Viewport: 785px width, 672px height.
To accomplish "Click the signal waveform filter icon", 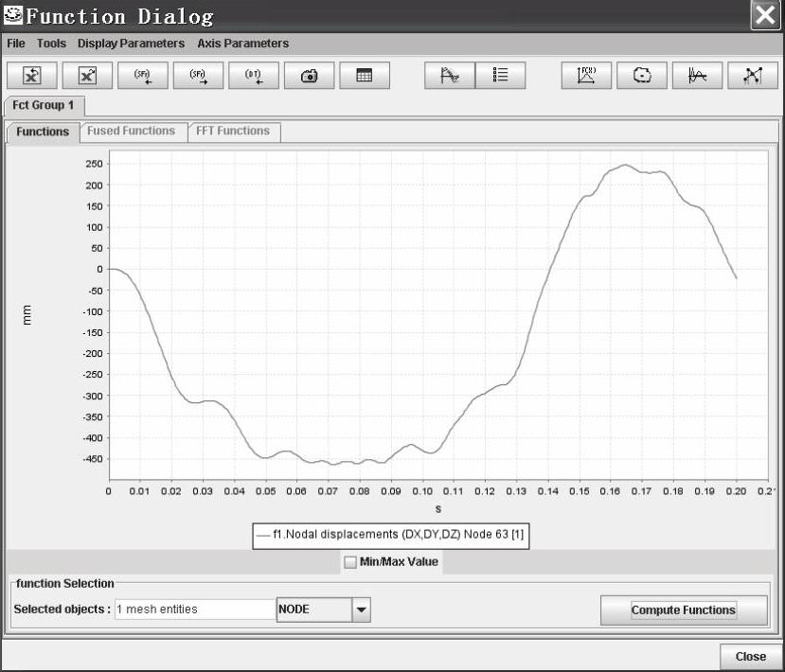I will tap(698, 77).
